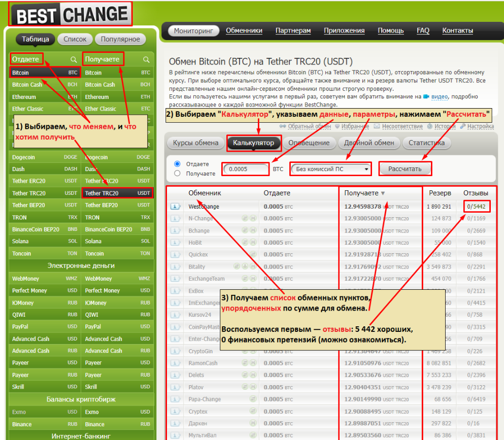Open the info icon for Cryptex
Viewport: 504px width, 440px height.
[x=175, y=412]
